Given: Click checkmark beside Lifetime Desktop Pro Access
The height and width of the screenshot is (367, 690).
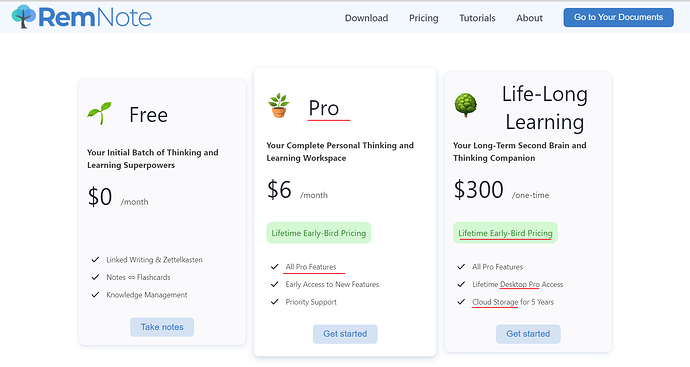Looking at the screenshot, I should (461, 284).
